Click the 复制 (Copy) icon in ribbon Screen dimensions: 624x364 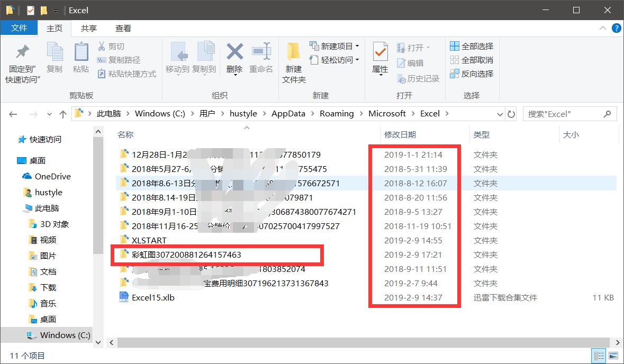pyautogui.click(x=55, y=60)
